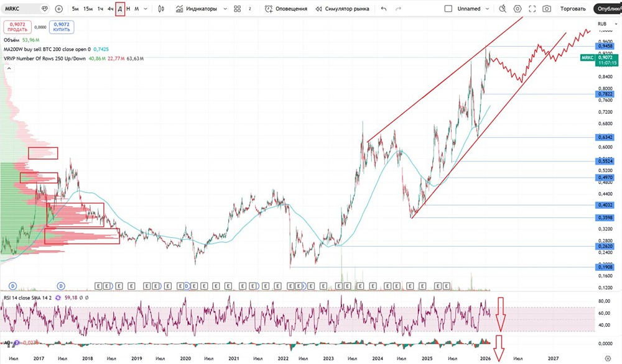Select the Объём volume legend label
Image resolution: width=622 pixels, height=364 pixels.
[11, 40]
